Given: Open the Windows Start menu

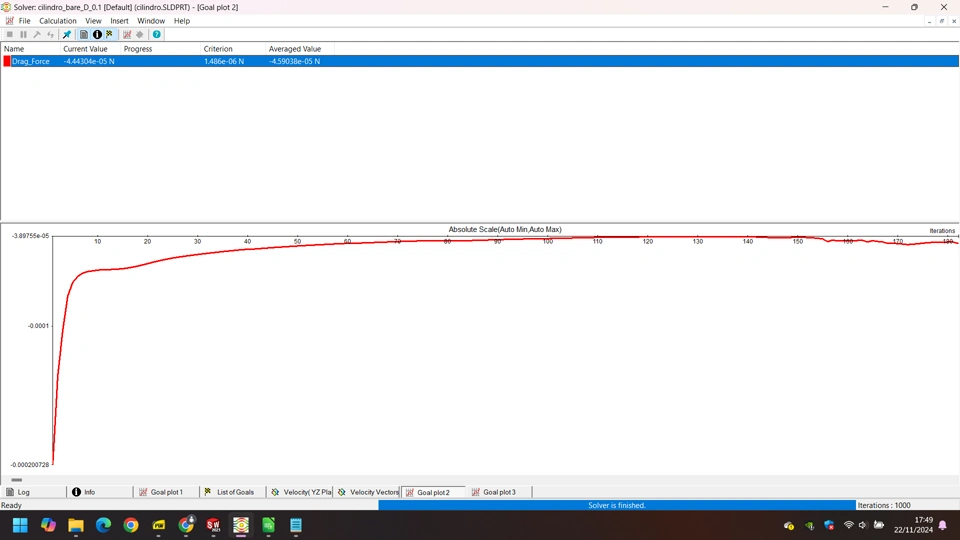Looking at the screenshot, I should 20,525.
